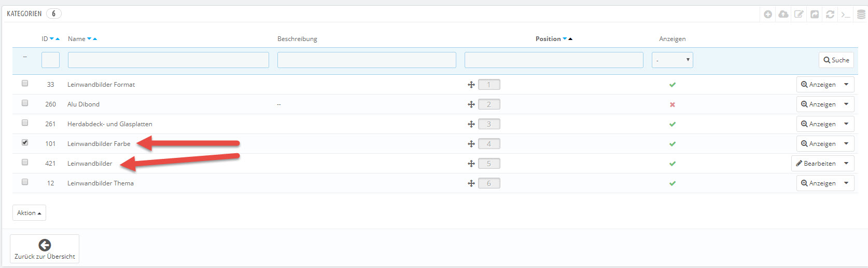This screenshot has width=868, height=268.
Task: Refresh the category list
Action: [830, 15]
